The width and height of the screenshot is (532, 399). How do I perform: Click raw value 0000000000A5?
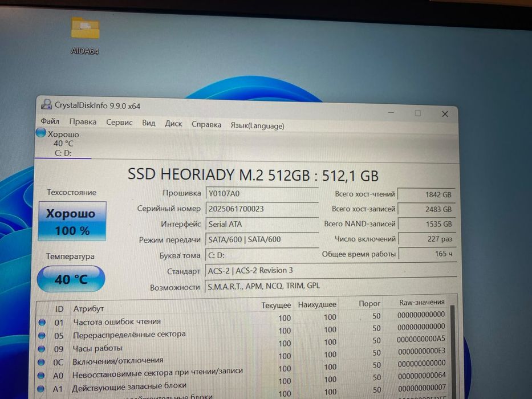(421, 339)
